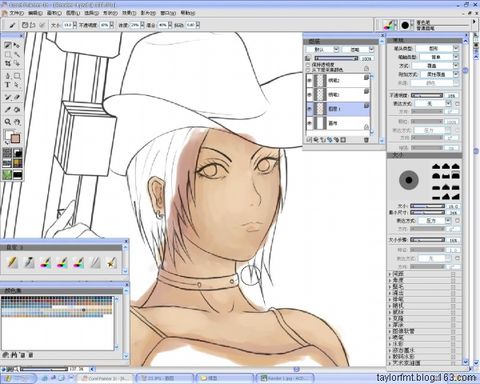Open the color selector icon in top bar
Screen dimensions: 480x384
point(388,25)
